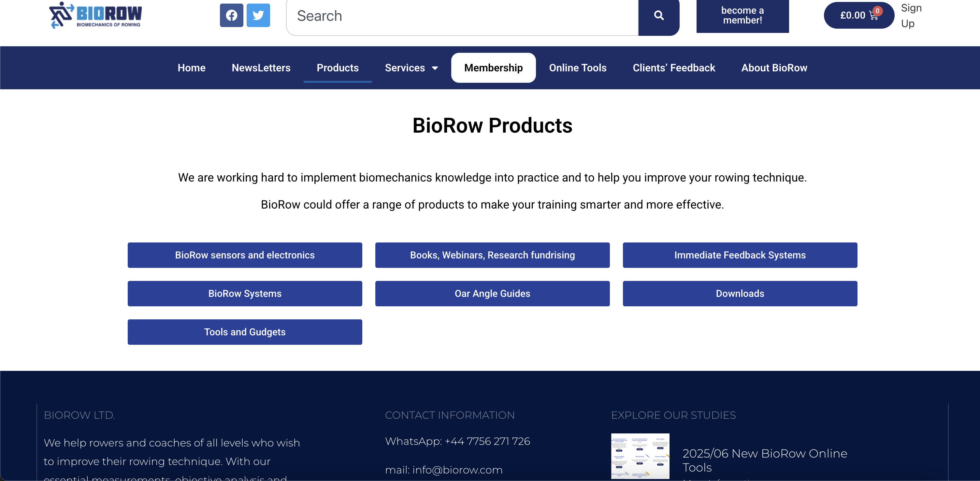Click the BioRow logo
The image size is (980, 481).
coord(95,15)
